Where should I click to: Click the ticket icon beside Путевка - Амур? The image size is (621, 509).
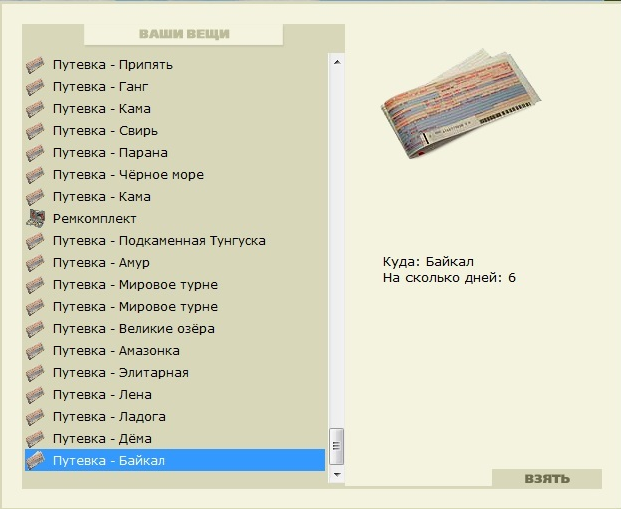[35, 263]
